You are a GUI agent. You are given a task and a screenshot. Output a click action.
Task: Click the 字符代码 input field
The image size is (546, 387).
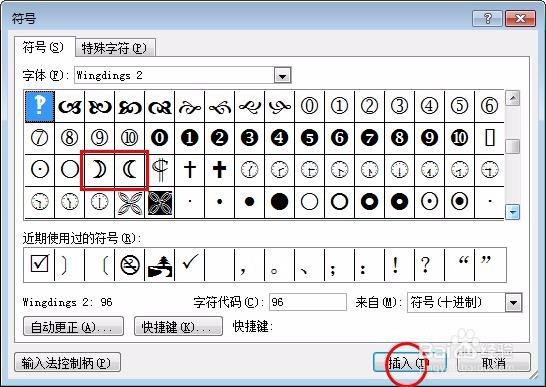point(308,302)
